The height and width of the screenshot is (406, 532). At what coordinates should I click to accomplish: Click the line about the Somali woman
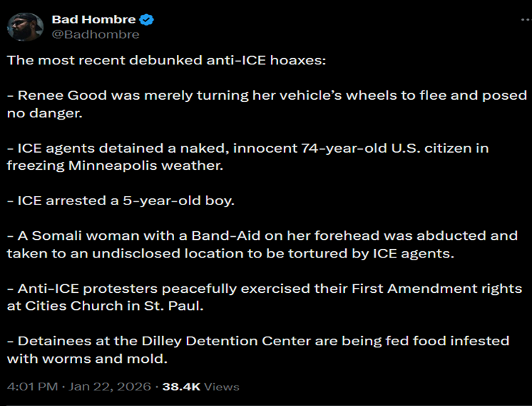262,236
